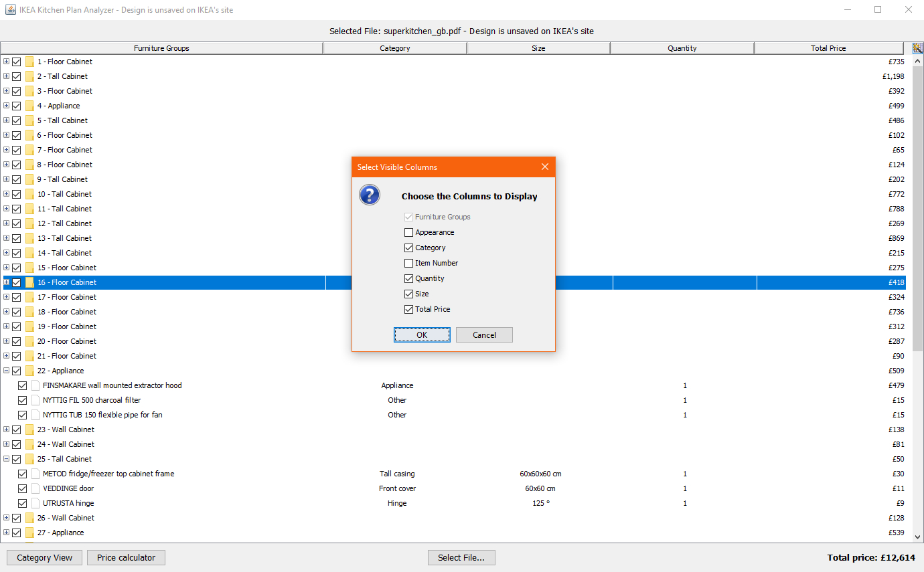
Task: Click folder icon of 13 - Tall Cabinet
Action: tap(29, 238)
